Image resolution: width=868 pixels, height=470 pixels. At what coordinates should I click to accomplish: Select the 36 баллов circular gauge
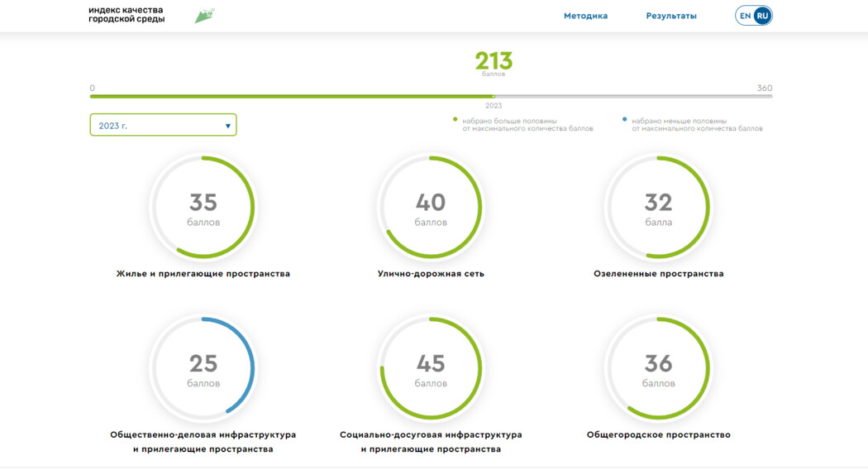[x=658, y=368]
